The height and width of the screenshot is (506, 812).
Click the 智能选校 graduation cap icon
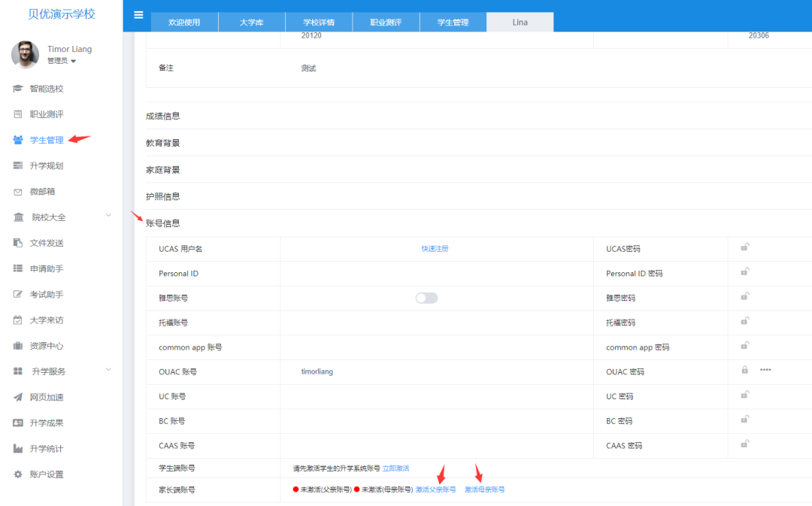(18, 89)
